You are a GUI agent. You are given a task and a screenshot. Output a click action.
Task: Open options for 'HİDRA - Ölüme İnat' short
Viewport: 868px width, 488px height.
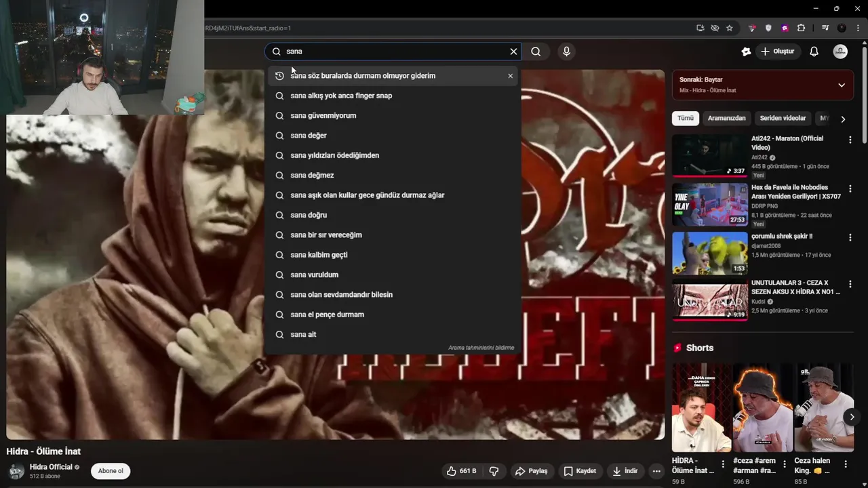coord(723,464)
